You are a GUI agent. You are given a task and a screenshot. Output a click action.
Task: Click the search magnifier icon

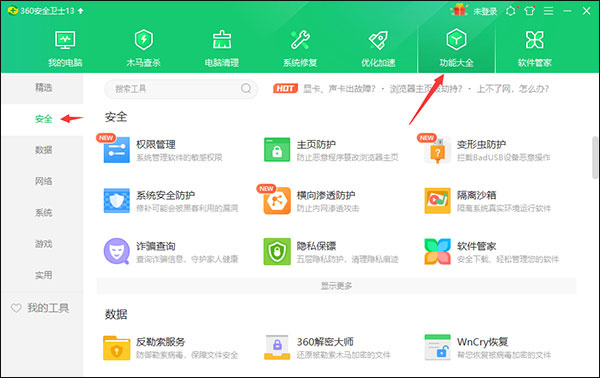(x=246, y=89)
